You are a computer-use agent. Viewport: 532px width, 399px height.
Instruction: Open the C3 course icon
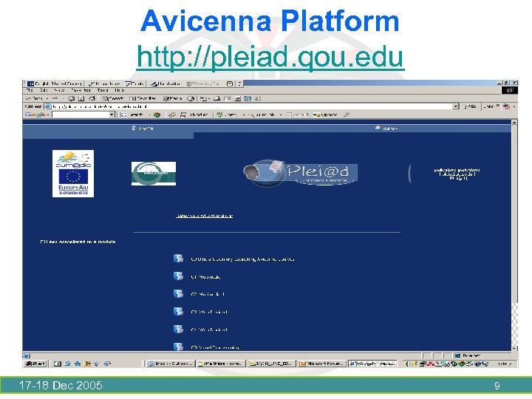coord(179,312)
